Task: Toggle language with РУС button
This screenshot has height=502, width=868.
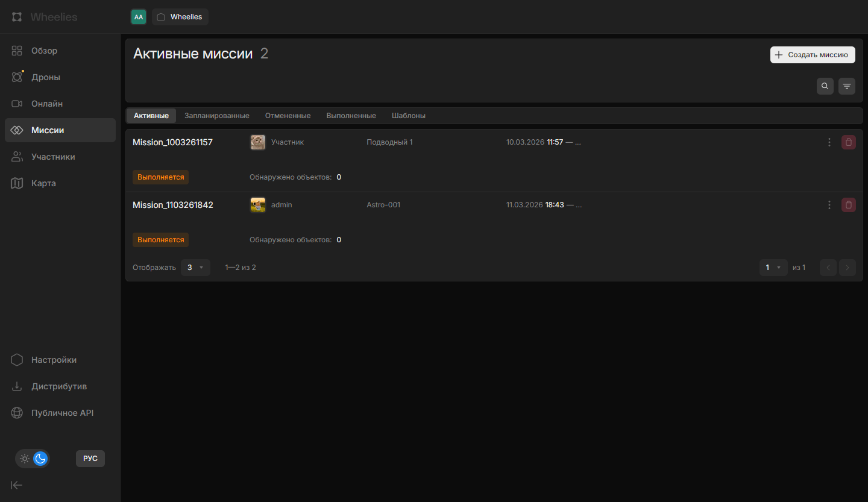Action: click(90, 459)
